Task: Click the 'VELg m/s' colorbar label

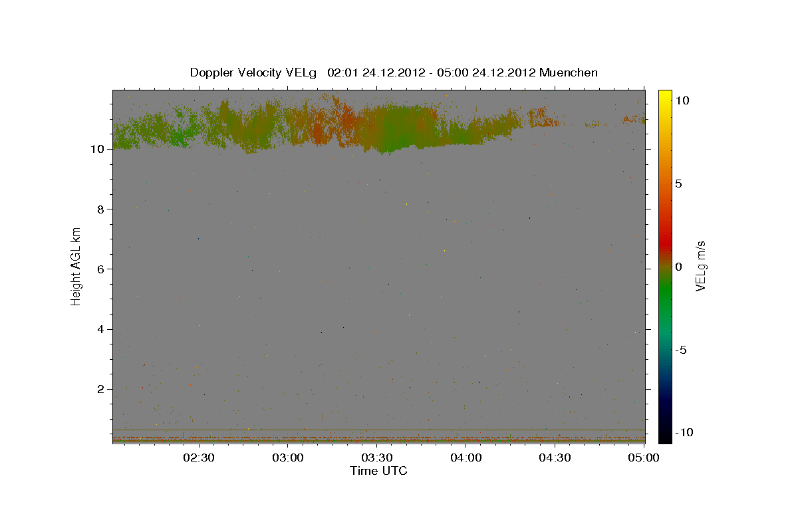Action: point(701,265)
